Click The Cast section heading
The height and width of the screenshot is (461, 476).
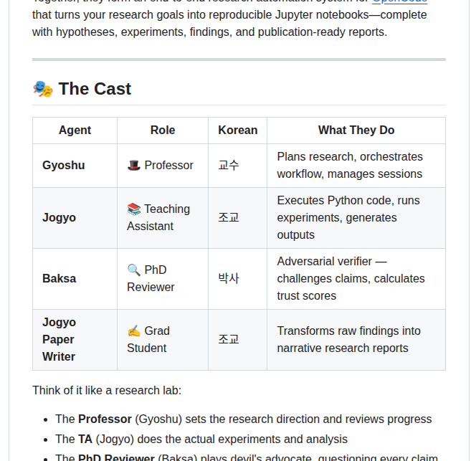[95, 89]
